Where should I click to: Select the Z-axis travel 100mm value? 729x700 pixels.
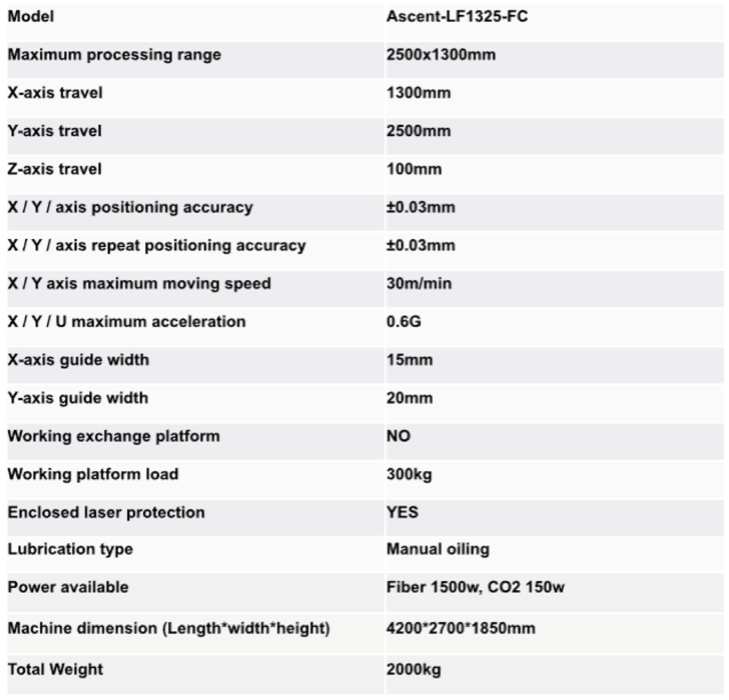point(414,169)
